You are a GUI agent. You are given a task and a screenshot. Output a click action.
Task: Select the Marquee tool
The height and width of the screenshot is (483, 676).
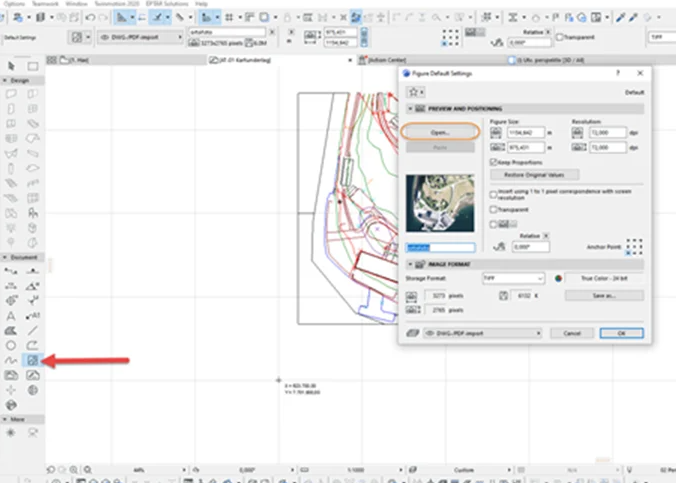(33, 66)
